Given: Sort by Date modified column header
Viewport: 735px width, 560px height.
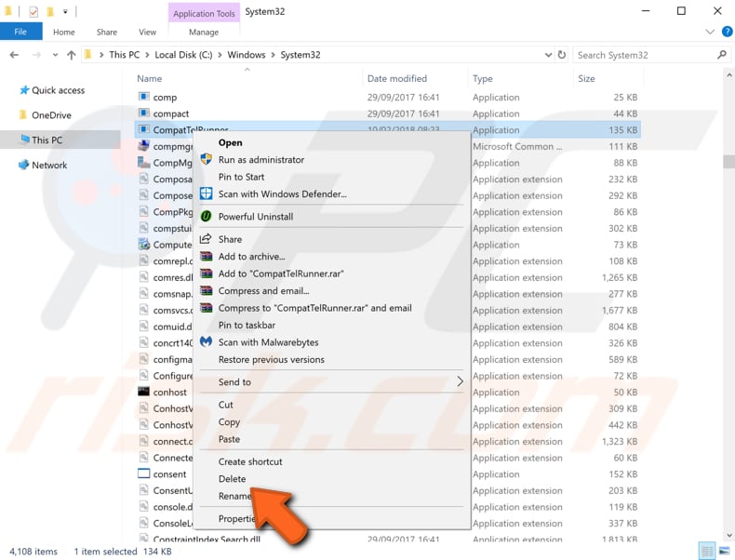Looking at the screenshot, I should tap(397, 79).
